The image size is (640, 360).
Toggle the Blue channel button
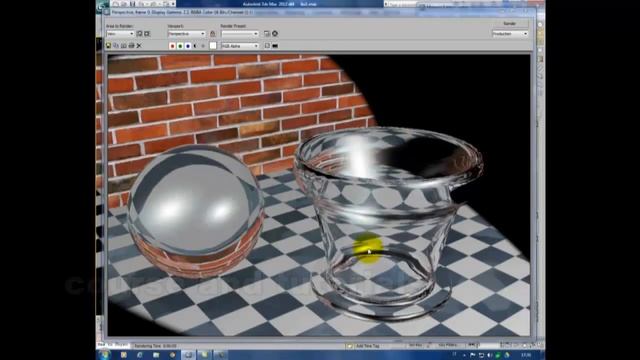188,46
